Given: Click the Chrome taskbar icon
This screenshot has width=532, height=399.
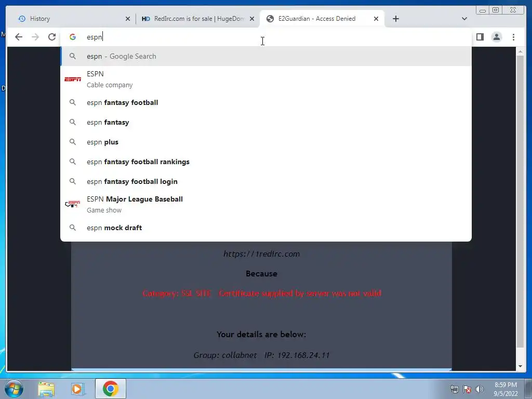Looking at the screenshot, I should point(110,389).
